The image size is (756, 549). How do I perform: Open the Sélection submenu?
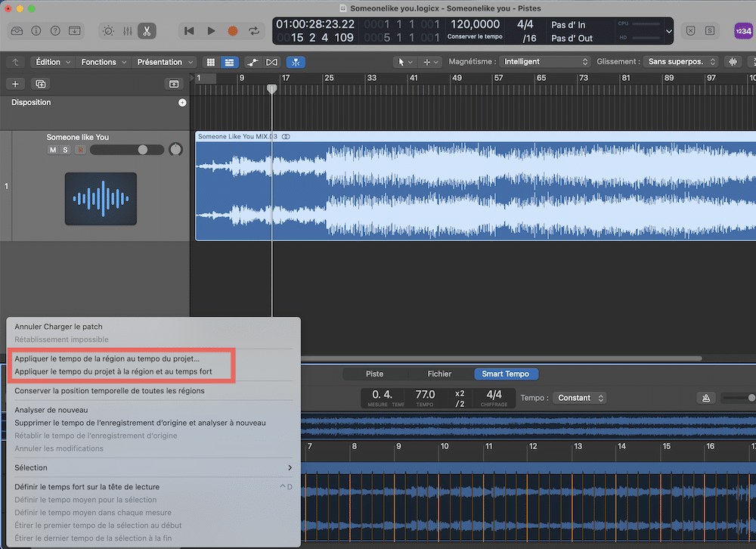click(153, 467)
